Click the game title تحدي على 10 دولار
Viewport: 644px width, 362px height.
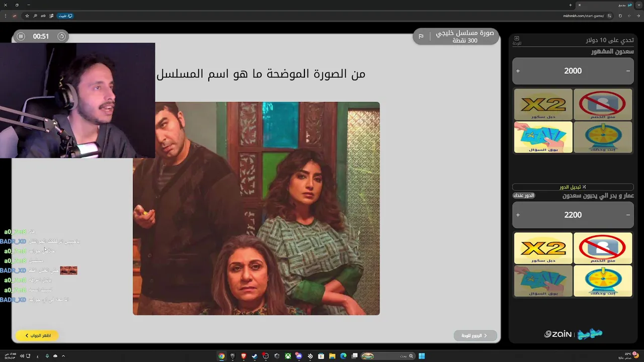(x=610, y=40)
